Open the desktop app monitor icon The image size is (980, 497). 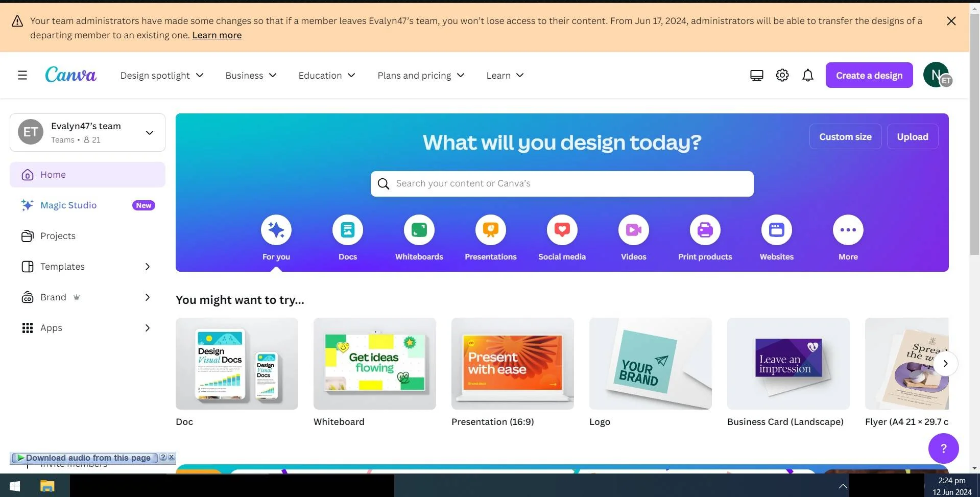pos(756,76)
